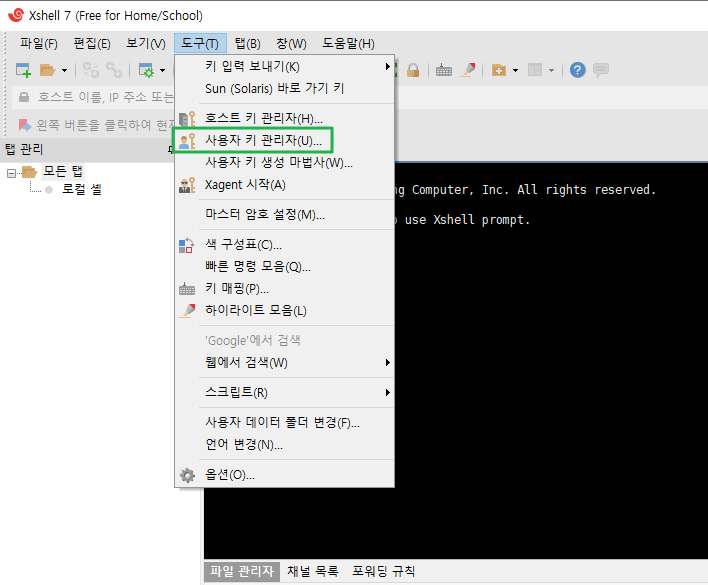Click the folder with plus toolbar icon
The image size is (708, 585).
[498, 70]
